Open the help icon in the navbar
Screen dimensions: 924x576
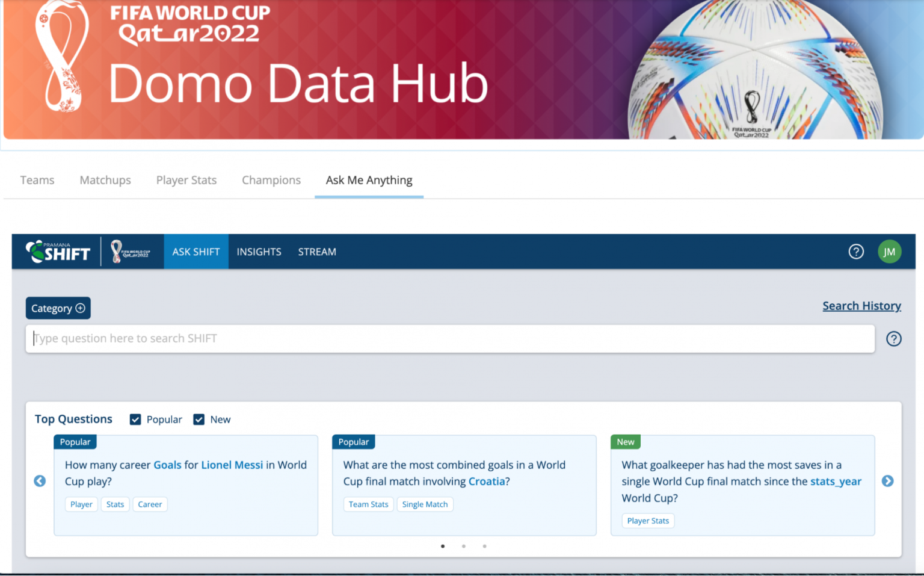coord(856,252)
